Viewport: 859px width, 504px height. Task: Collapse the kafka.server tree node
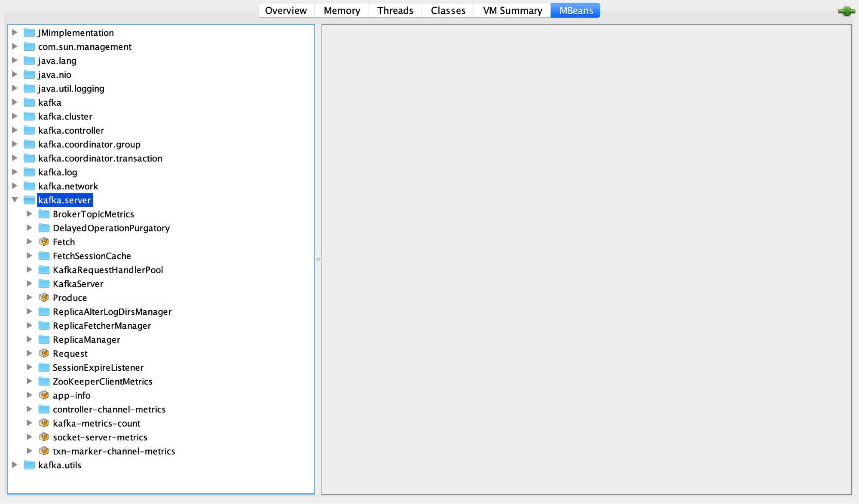point(15,200)
